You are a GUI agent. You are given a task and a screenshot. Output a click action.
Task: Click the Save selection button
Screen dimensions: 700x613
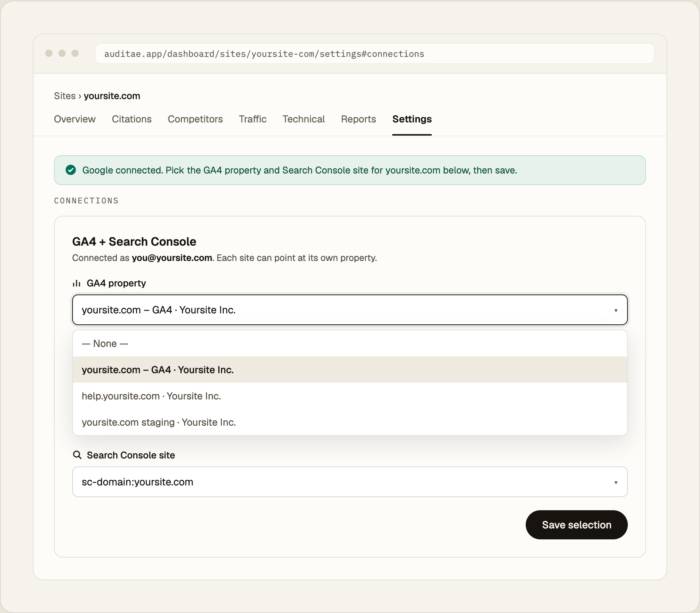tap(576, 525)
